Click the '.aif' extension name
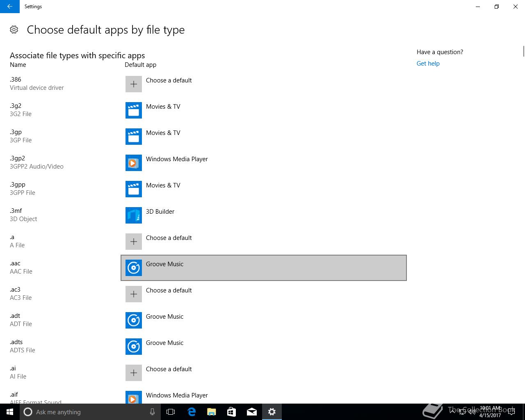525x420 pixels. pos(14,395)
